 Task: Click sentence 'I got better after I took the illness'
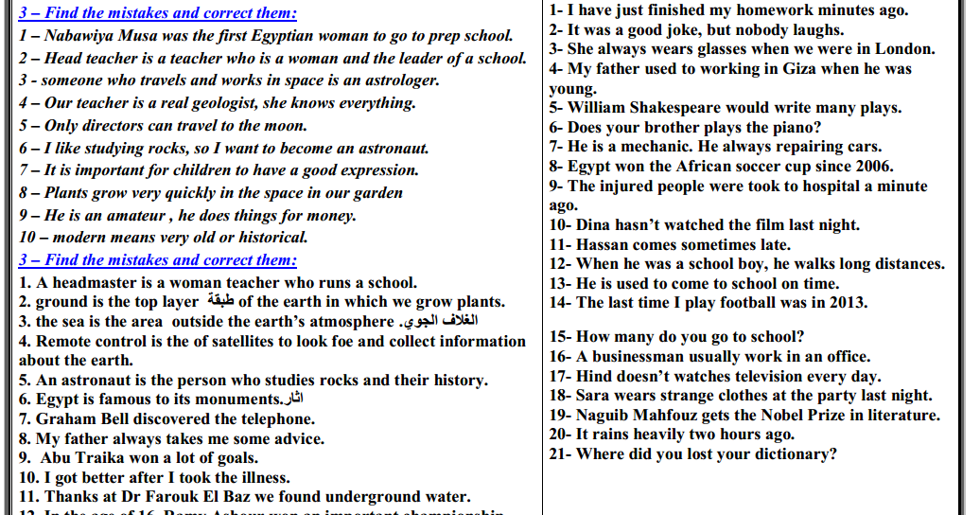(154, 478)
